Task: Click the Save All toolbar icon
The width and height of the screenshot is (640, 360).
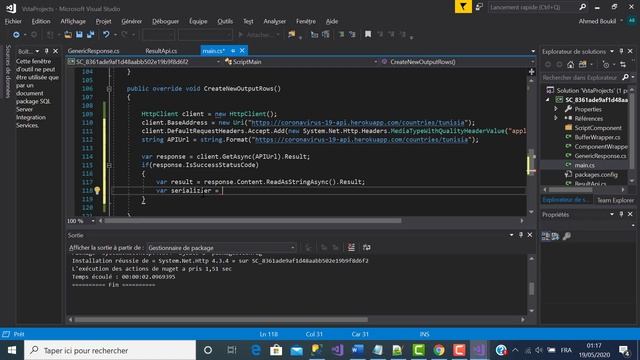Action: coord(90,35)
